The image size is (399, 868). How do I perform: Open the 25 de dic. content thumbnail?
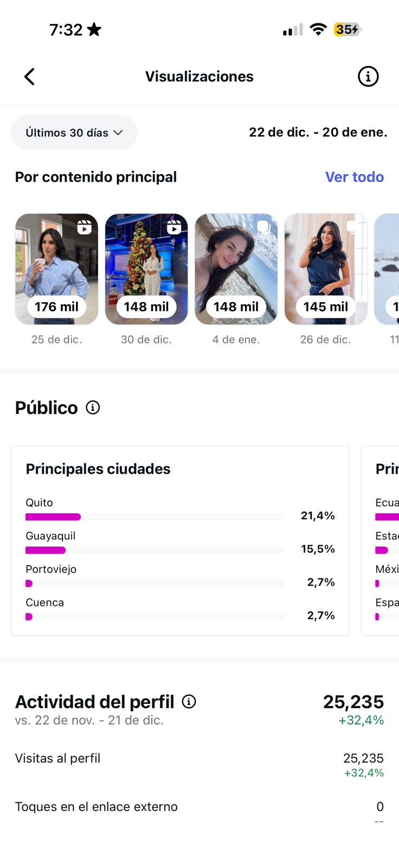[57, 269]
